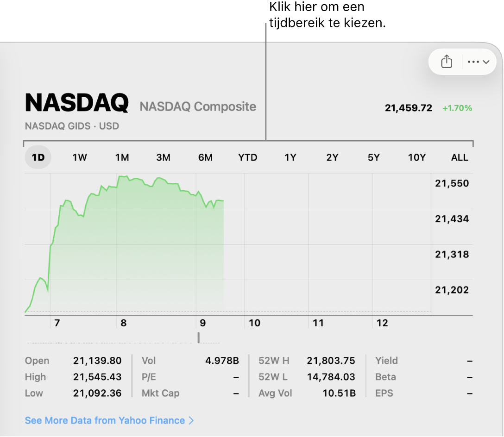Select the 3M time range
504x437 pixels.
tap(163, 157)
